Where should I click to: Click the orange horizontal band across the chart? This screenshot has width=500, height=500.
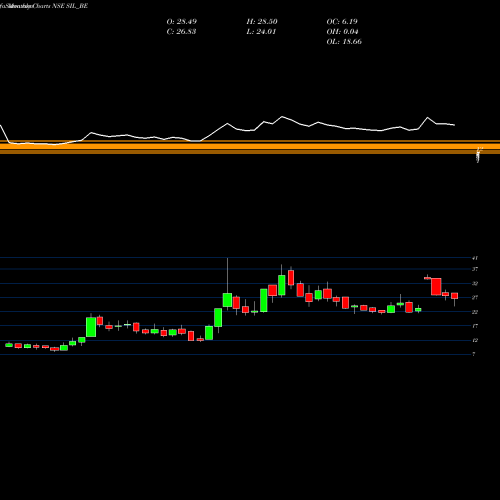[x=250, y=147]
